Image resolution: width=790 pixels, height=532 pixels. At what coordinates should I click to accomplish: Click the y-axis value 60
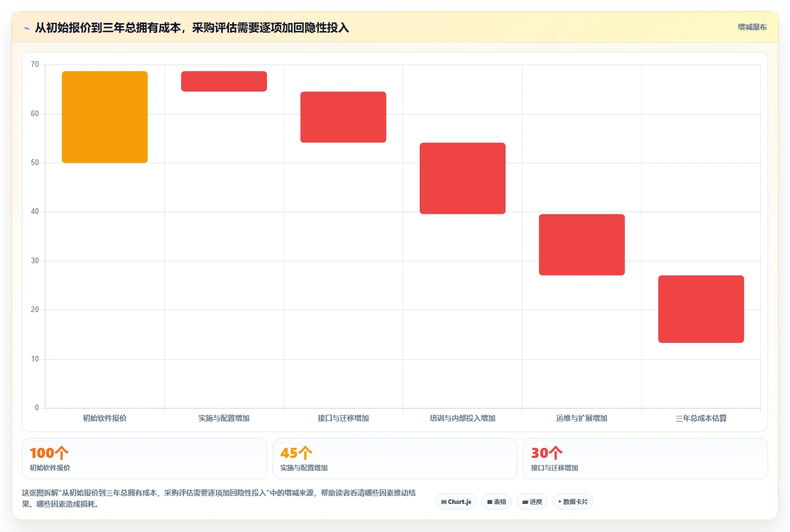(x=35, y=114)
